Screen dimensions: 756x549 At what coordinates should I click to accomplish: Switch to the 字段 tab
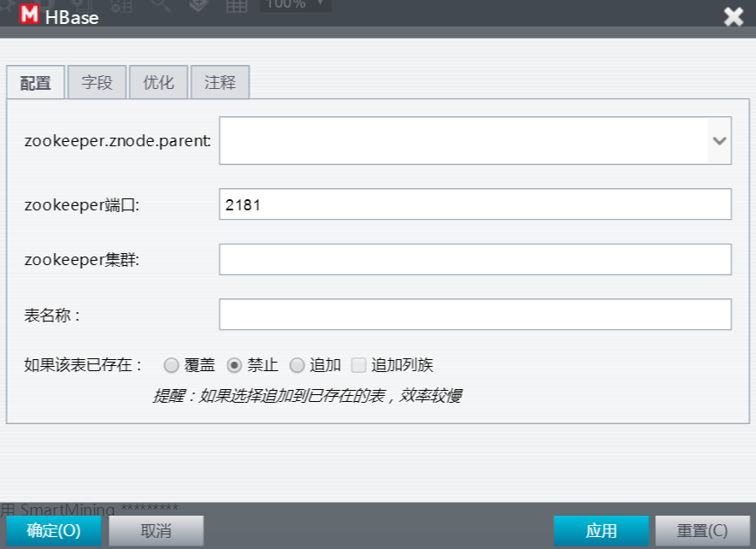97,82
